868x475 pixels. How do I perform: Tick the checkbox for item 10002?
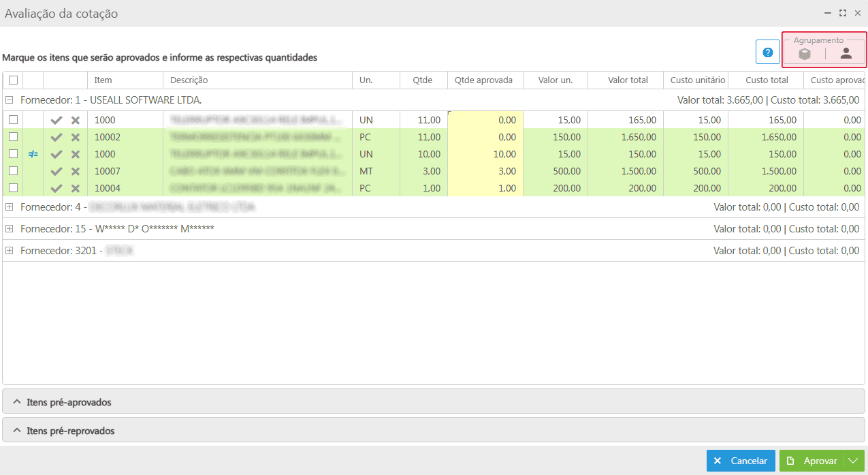13,137
